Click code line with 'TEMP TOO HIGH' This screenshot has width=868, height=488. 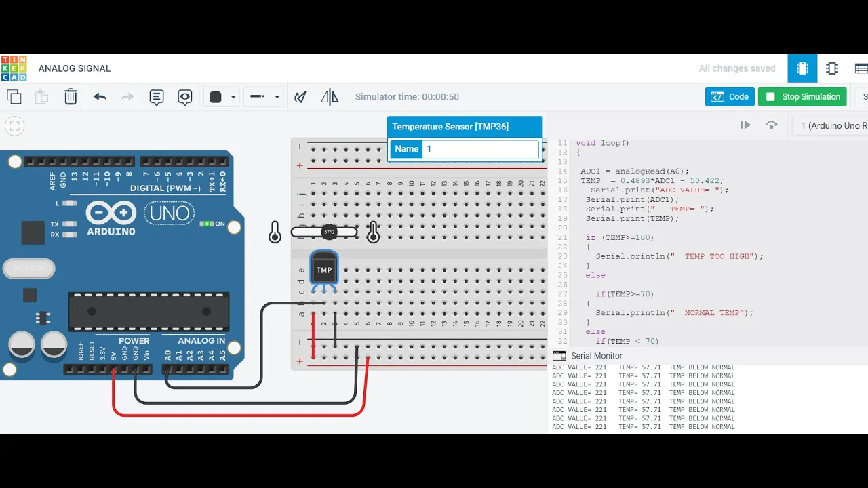point(679,257)
